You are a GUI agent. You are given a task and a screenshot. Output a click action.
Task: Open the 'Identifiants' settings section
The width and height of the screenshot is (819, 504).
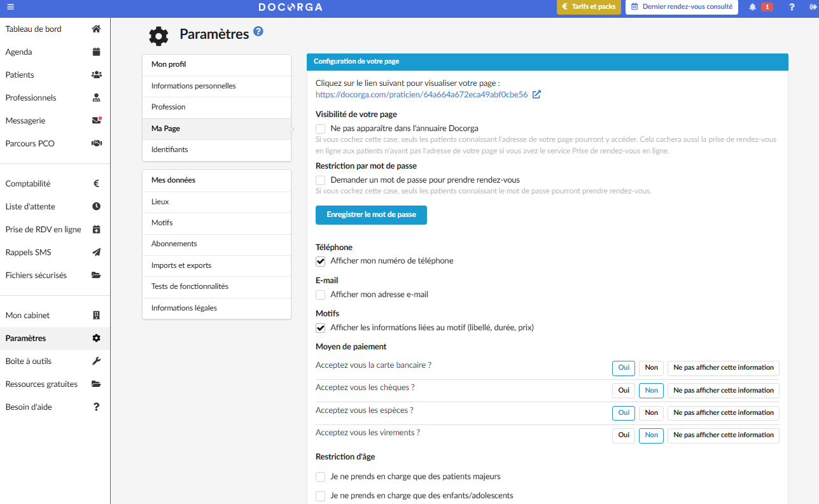point(169,150)
